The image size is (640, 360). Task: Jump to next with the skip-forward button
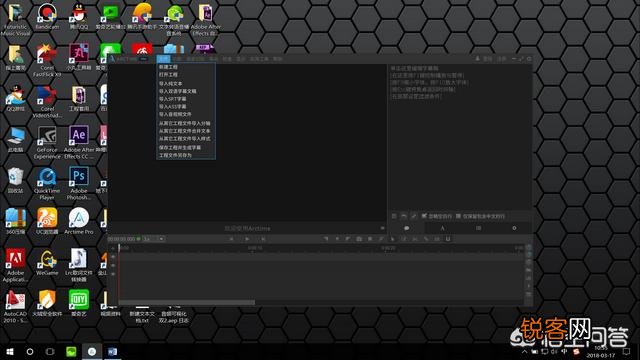[x=263, y=239]
